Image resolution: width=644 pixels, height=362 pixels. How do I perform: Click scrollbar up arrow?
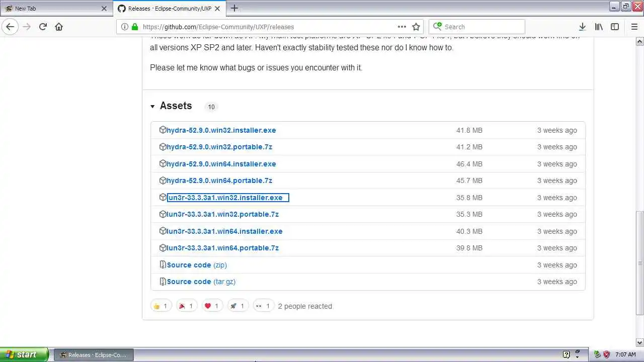[x=639, y=41]
